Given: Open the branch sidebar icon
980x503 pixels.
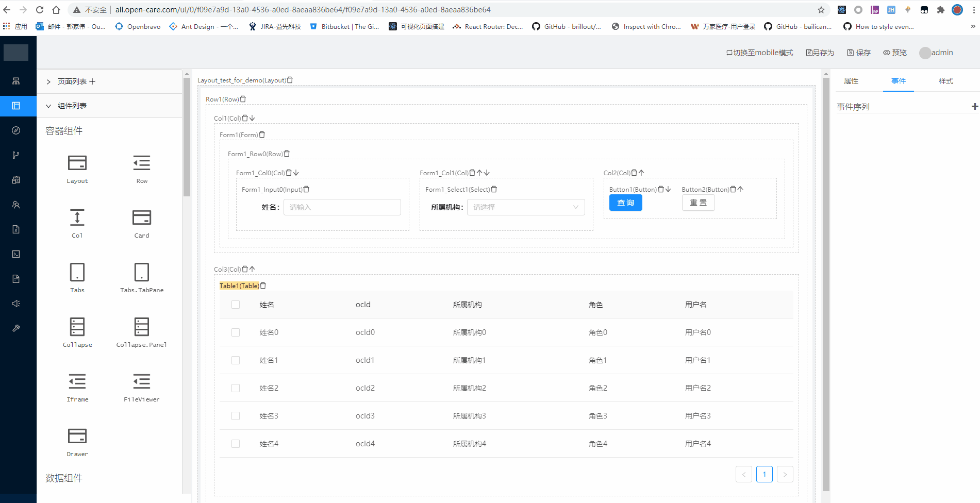Looking at the screenshot, I should coord(16,155).
